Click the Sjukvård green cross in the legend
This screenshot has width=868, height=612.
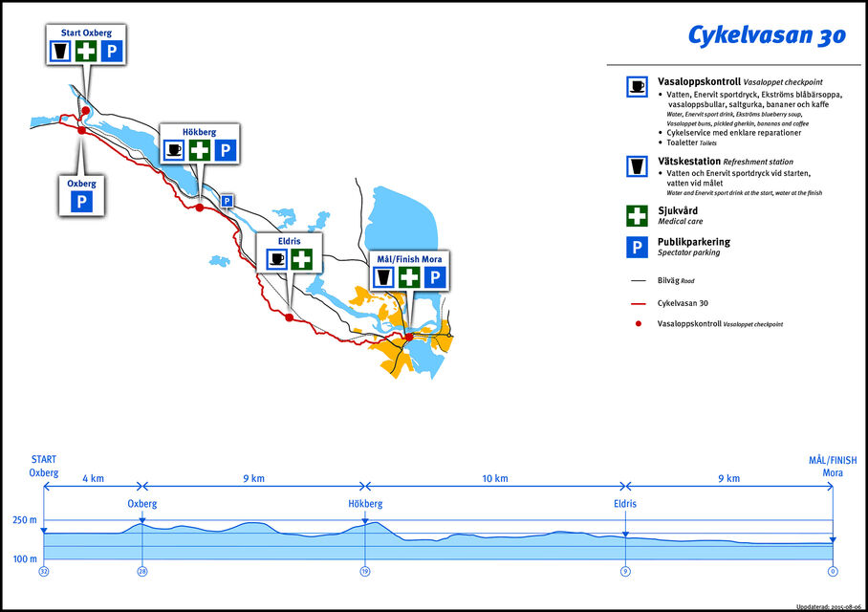pos(637,214)
